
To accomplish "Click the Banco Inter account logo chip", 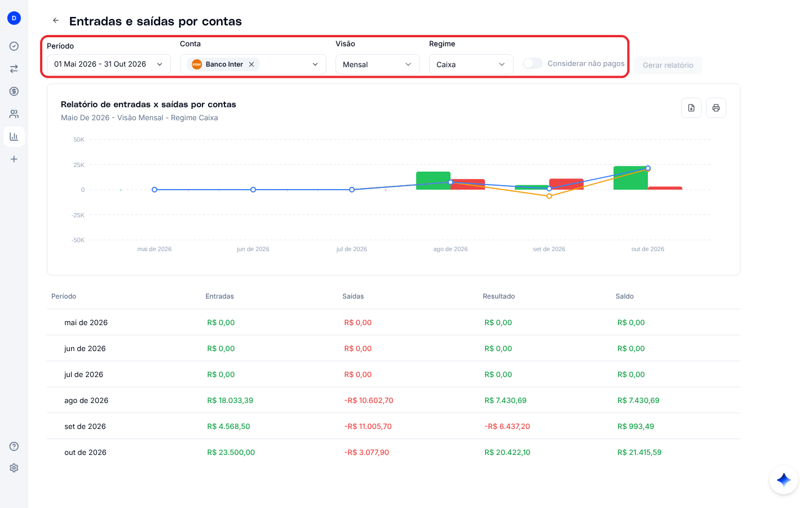I will pyautogui.click(x=197, y=64).
